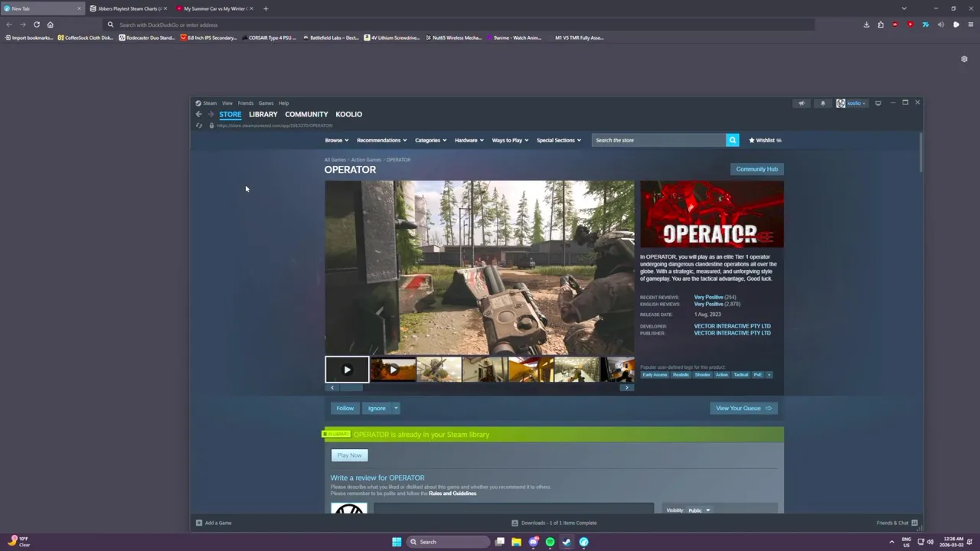Click the Steam forward navigation arrow
Screen dimensions: 980x551
(x=211, y=114)
